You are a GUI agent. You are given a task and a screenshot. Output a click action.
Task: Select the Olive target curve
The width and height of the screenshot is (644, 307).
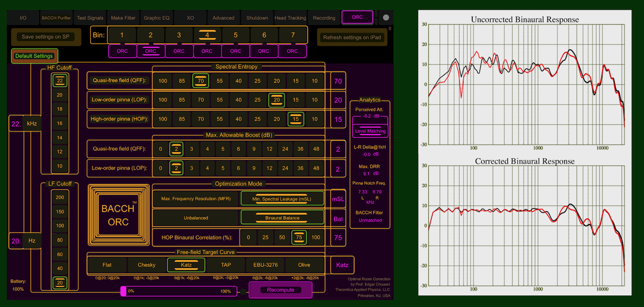tap(304, 265)
